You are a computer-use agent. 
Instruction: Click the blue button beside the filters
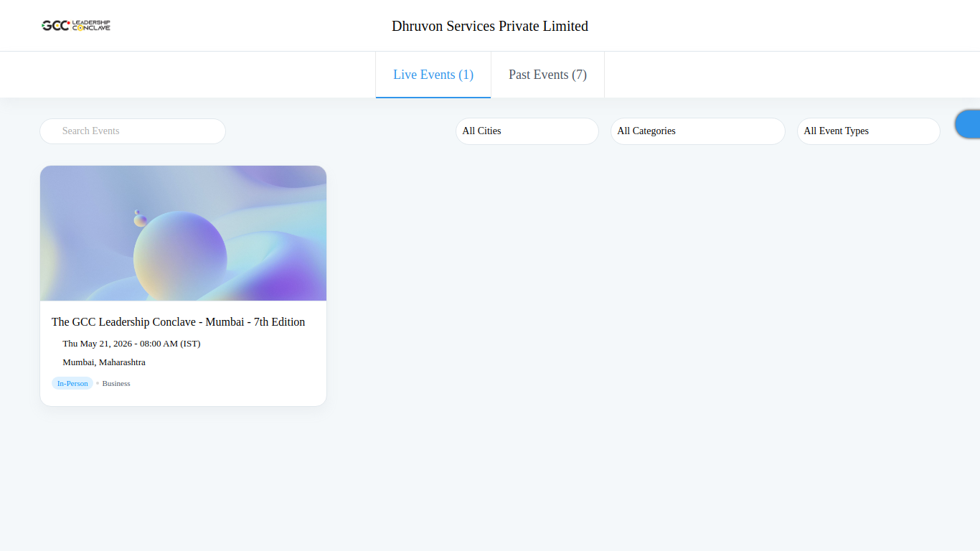tap(968, 124)
